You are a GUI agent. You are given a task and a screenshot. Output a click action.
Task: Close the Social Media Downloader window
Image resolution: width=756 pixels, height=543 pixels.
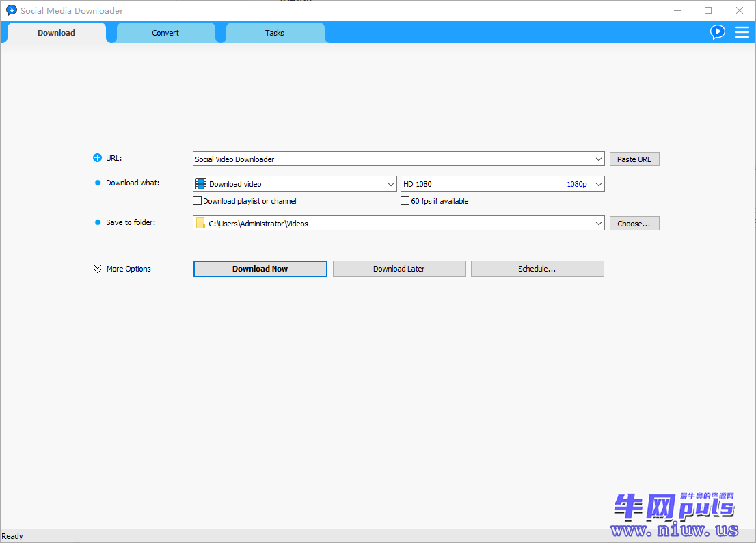[739, 10]
